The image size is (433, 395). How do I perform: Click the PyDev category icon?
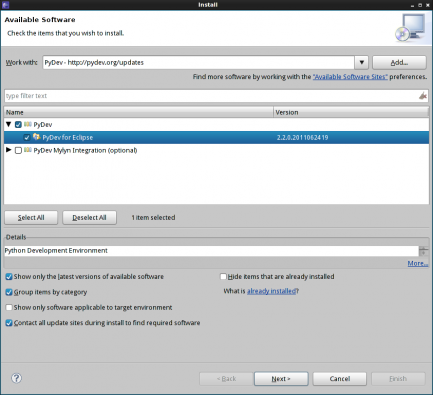tap(28, 124)
